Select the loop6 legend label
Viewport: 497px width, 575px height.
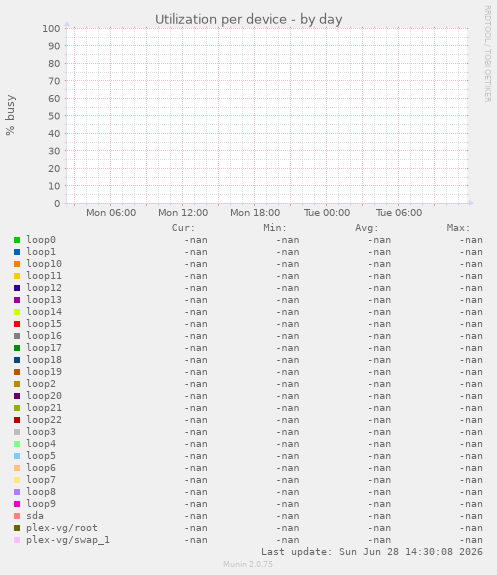(41, 468)
